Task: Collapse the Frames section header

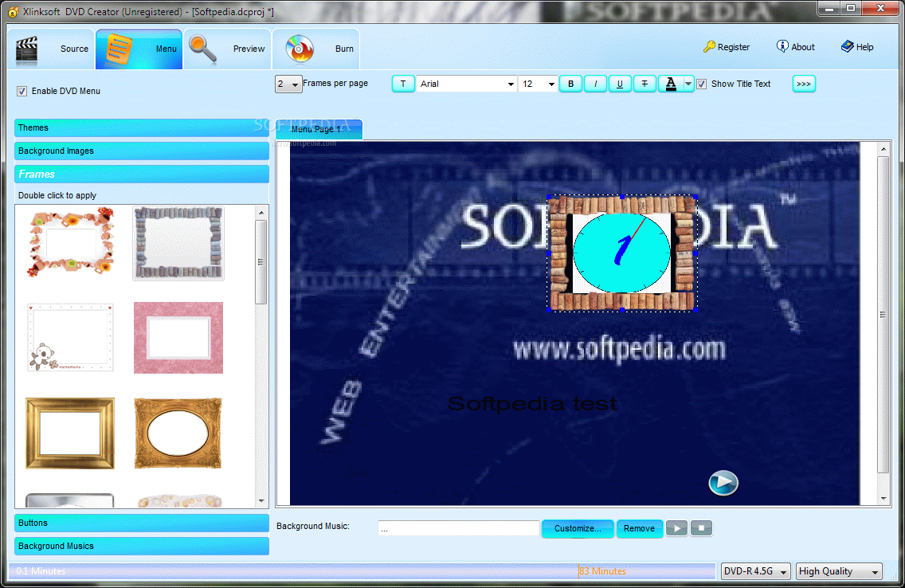Action: coord(142,174)
